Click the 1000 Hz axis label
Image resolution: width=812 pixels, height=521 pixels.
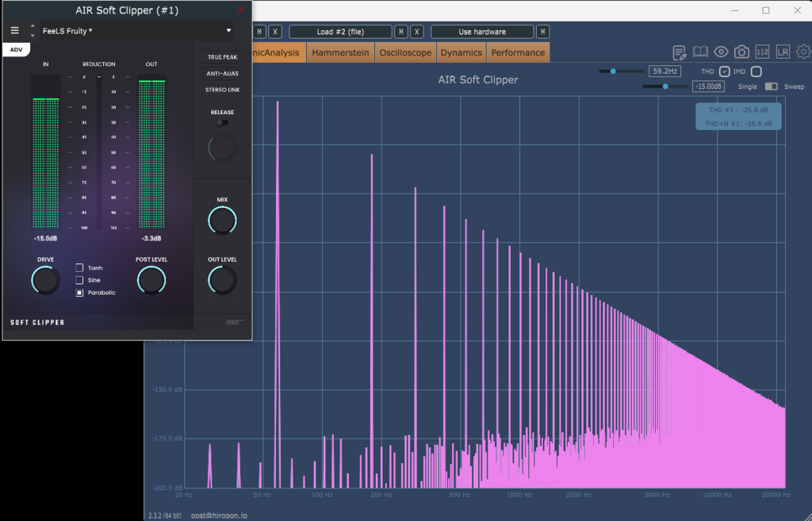[519, 495]
